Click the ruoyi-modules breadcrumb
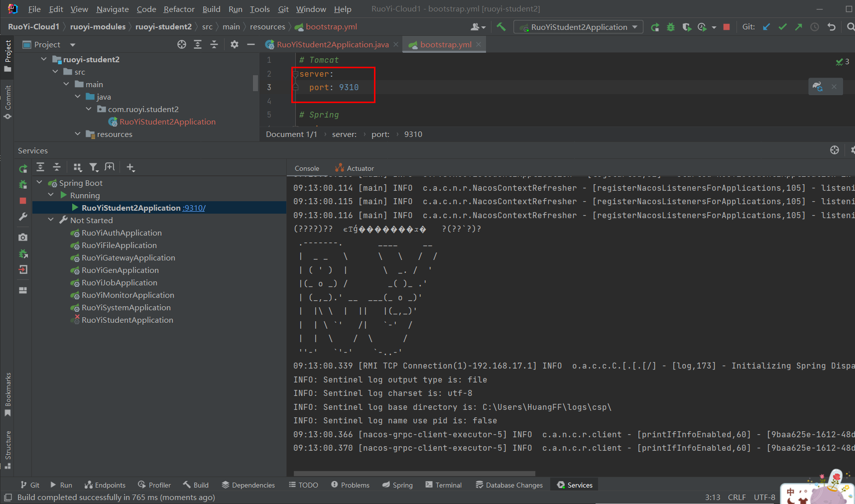 98,27
